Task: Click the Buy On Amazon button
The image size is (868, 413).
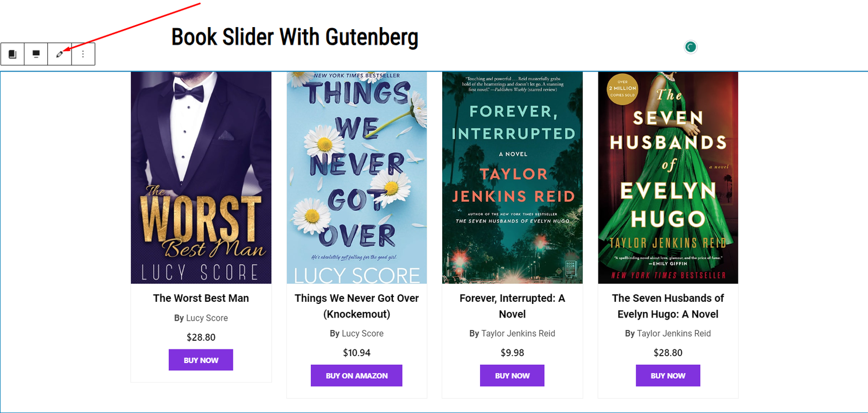Action: pos(356,376)
